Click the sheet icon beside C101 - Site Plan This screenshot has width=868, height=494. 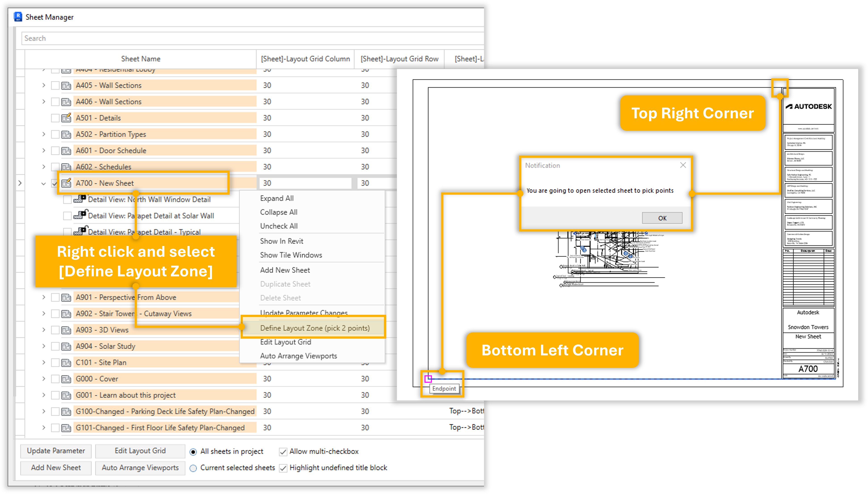click(66, 363)
